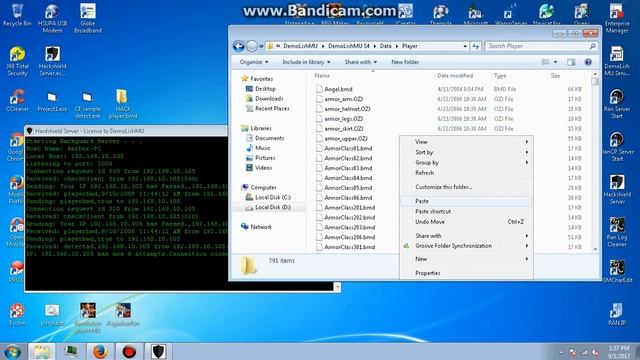Toggle the Explorer preview pane icon
The image size is (640, 360).
571,62
